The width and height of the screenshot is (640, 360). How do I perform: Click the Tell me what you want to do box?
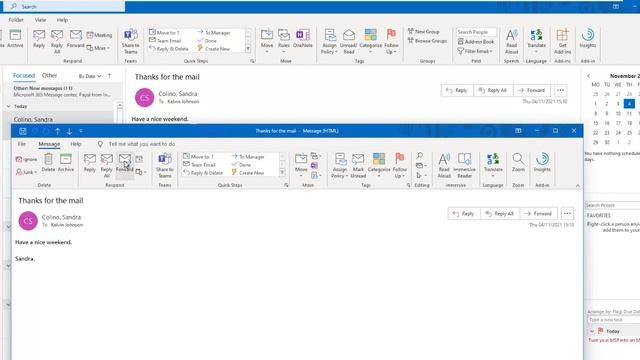click(141, 144)
